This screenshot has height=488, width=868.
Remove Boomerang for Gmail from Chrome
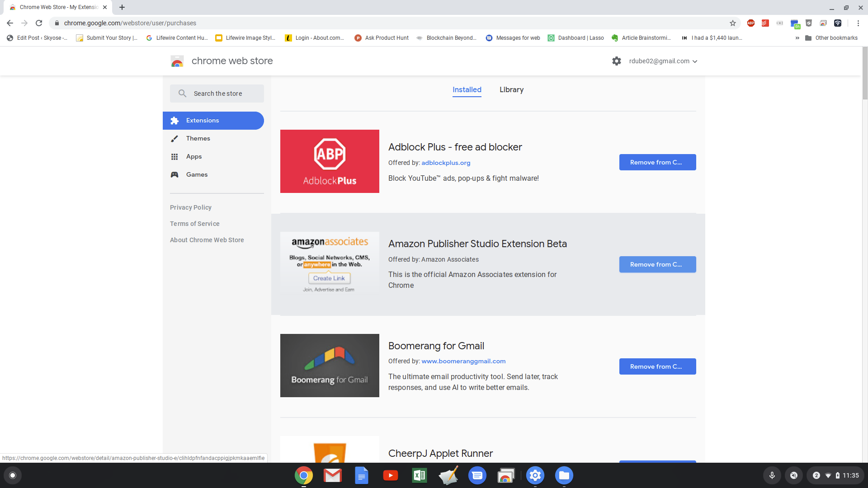658,366
